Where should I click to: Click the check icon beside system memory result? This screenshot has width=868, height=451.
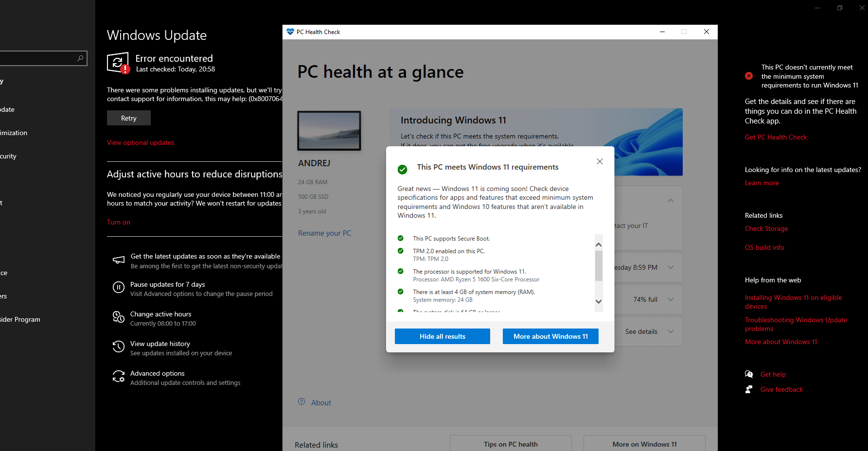pyautogui.click(x=400, y=292)
